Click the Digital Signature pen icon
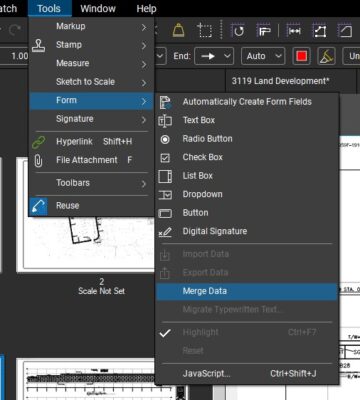The height and width of the screenshot is (400, 360). click(165, 232)
